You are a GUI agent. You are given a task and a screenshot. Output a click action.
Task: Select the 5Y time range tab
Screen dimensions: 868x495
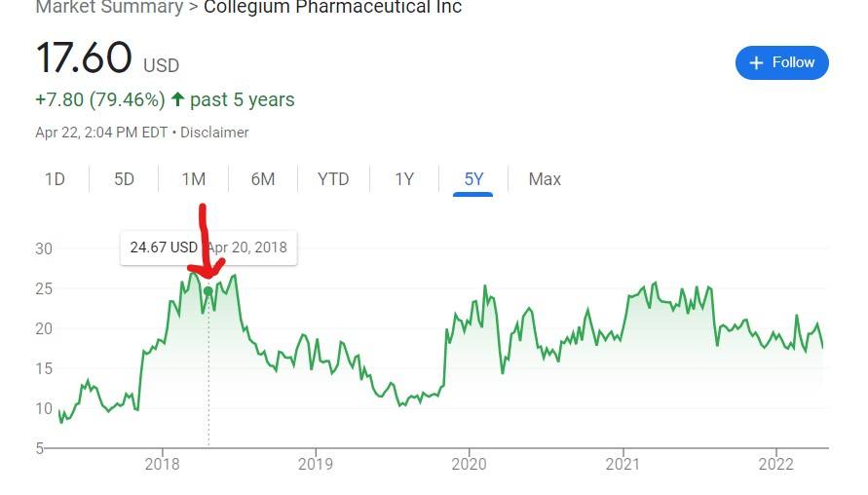click(x=473, y=179)
